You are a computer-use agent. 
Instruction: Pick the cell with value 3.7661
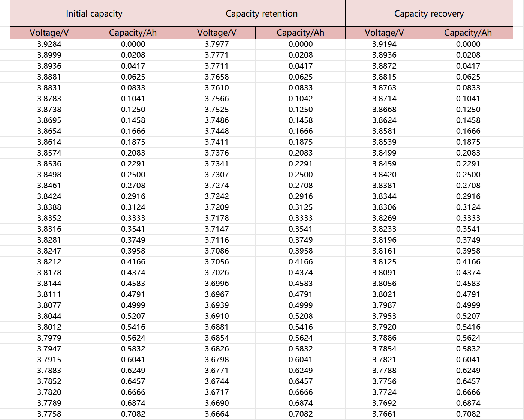(384, 414)
